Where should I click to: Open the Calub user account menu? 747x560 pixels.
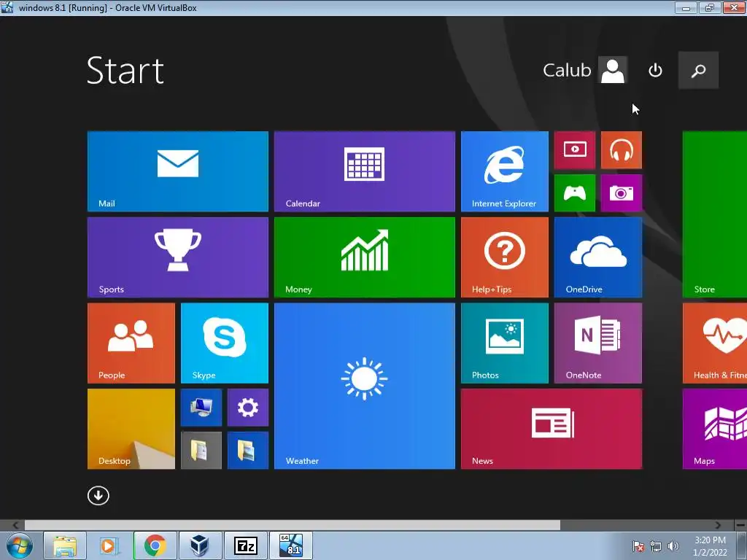585,71
